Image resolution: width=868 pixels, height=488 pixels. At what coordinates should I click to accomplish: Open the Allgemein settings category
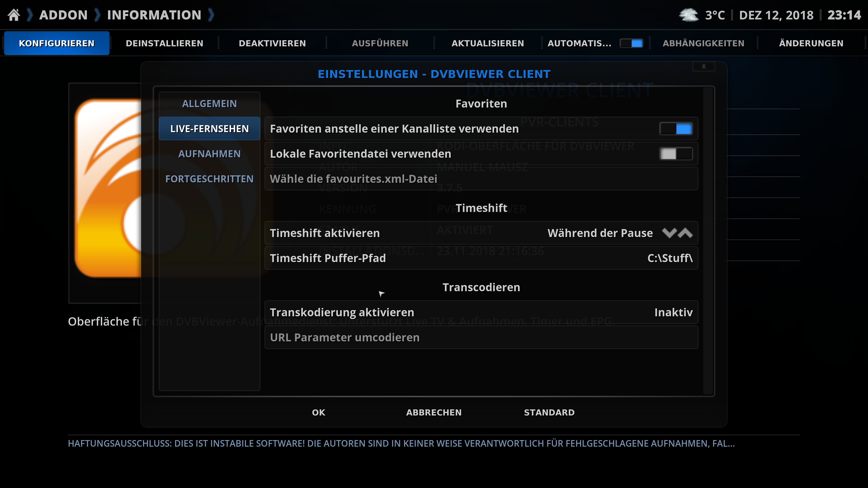click(209, 104)
